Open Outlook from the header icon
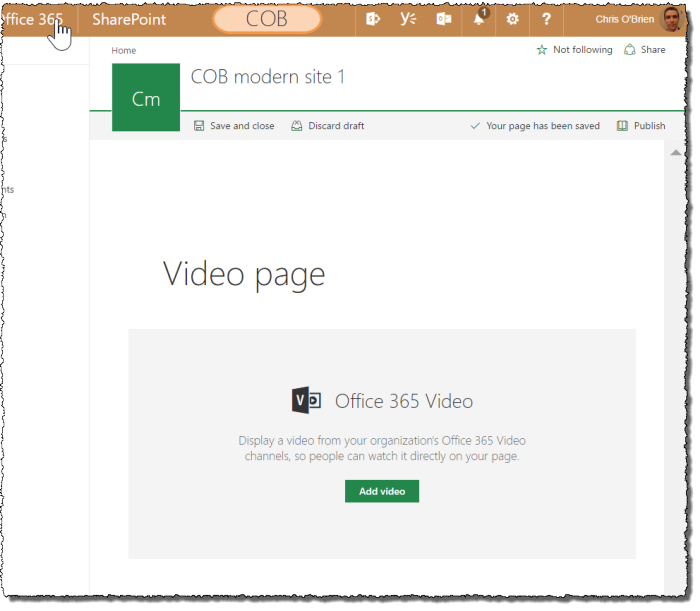The image size is (700, 611). pyautogui.click(x=443, y=19)
